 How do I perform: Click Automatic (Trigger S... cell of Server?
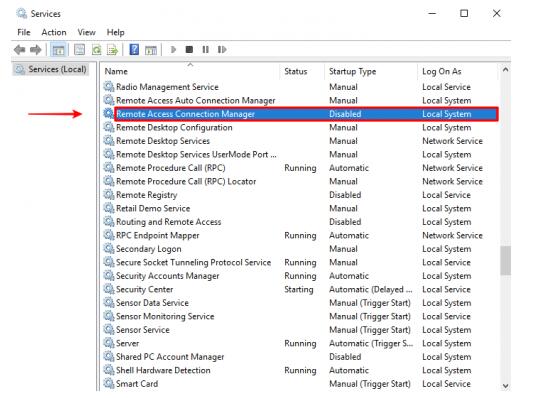[371, 343]
